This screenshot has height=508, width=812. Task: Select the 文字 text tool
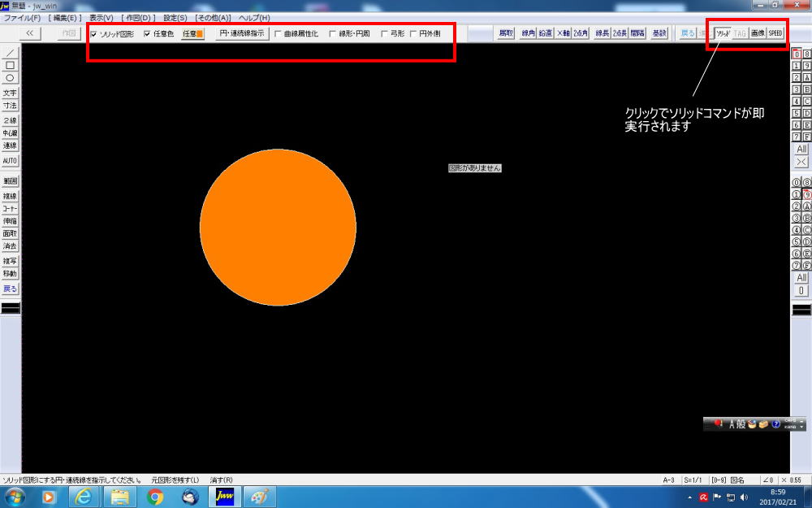pos(10,93)
